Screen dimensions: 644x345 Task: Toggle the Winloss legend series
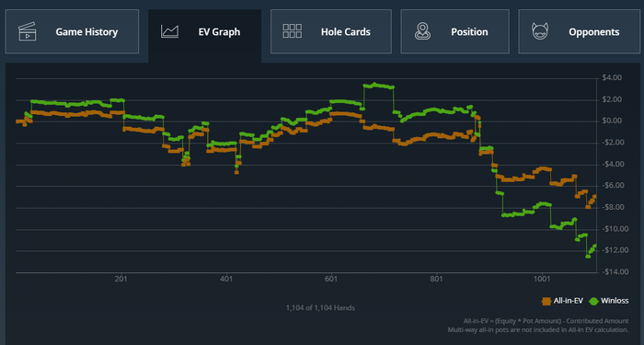[x=609, y=301]
